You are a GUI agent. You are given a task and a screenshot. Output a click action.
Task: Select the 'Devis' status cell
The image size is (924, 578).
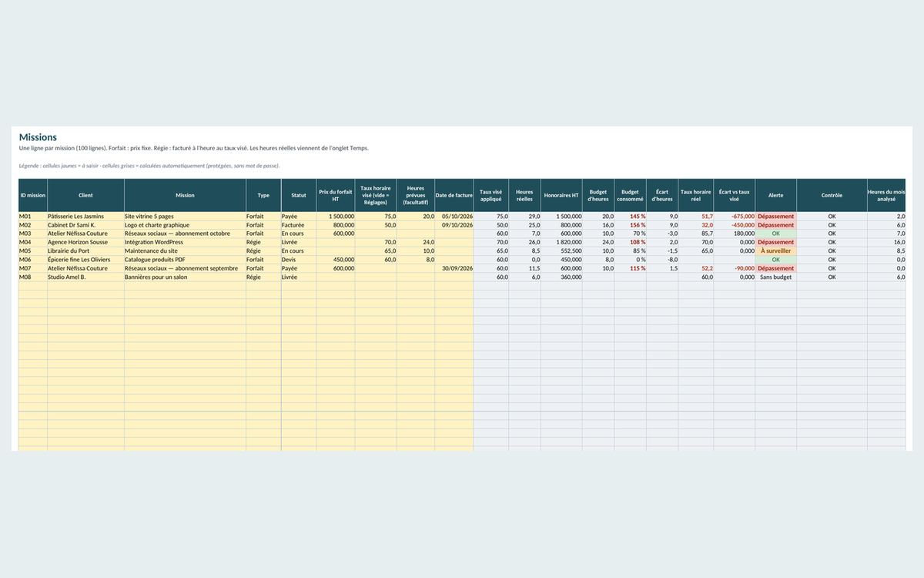(x=299, y=260)
